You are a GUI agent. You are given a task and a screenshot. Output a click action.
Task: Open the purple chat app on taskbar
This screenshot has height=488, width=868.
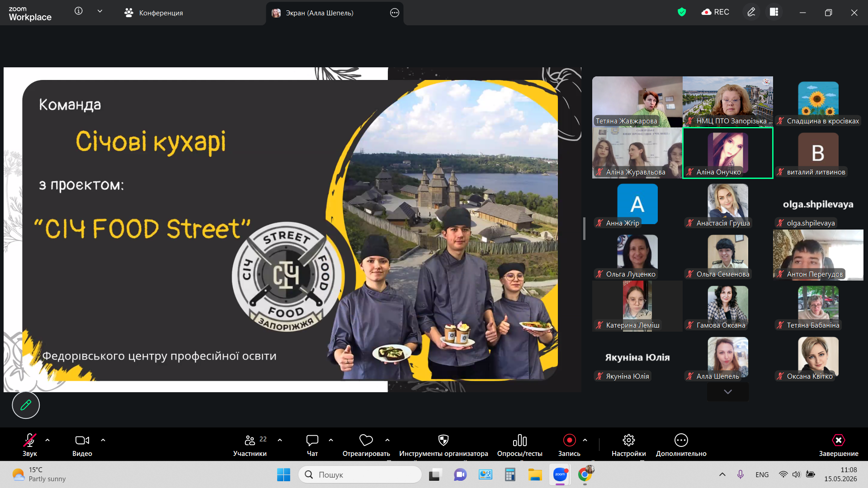[460, 474]
